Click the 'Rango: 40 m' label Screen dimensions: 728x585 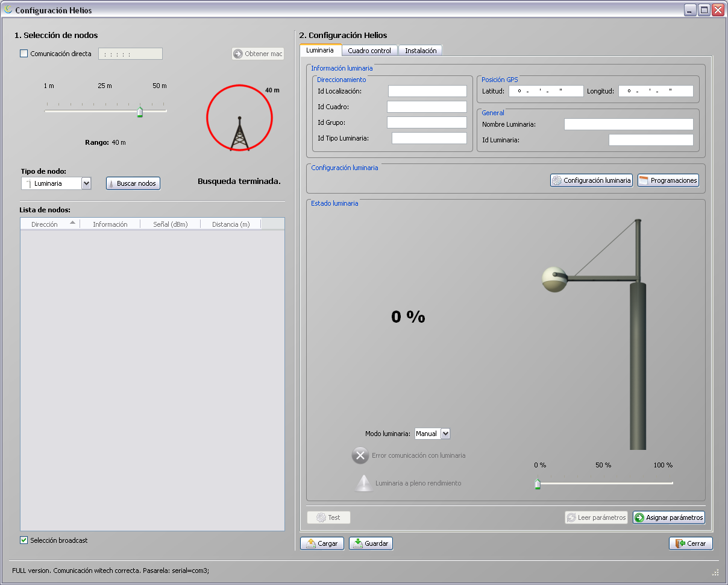105,142
